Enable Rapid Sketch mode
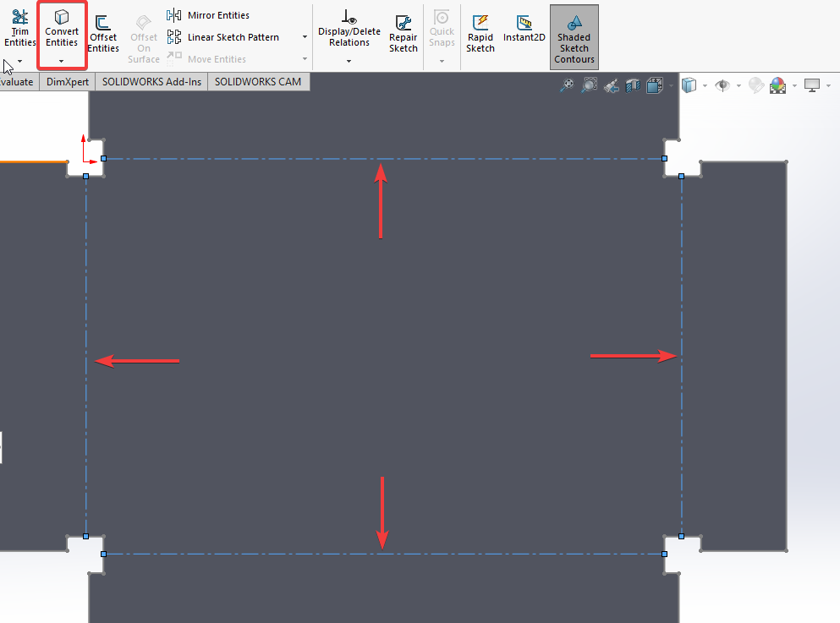This screenshot has width=840, height=623. 480,34
